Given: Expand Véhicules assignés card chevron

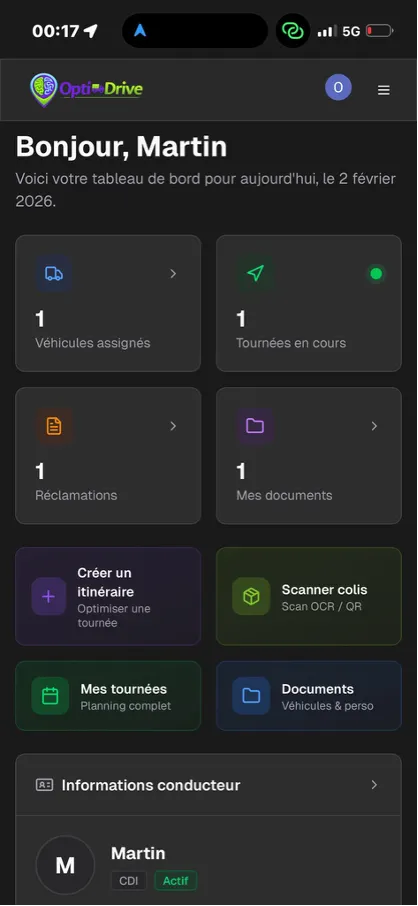Looking at the screenshot, I should (173, 273).
